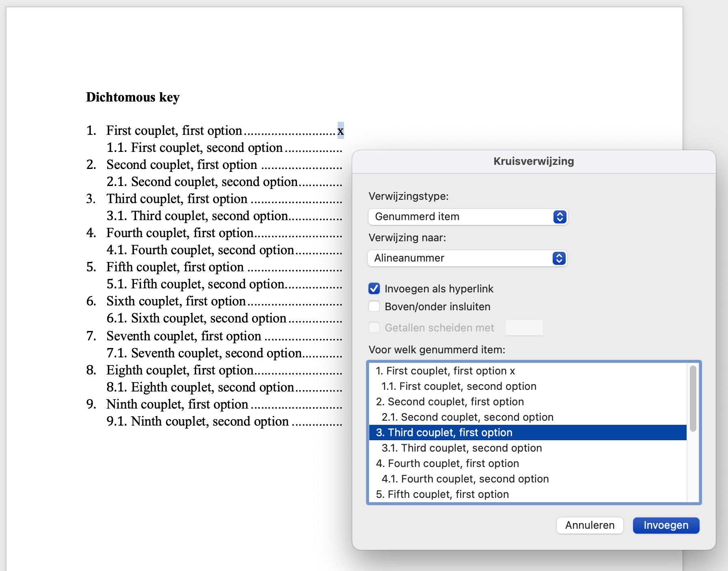Click the numbered item list scrollbar
The image size is (728, 571).
point(693,399)
